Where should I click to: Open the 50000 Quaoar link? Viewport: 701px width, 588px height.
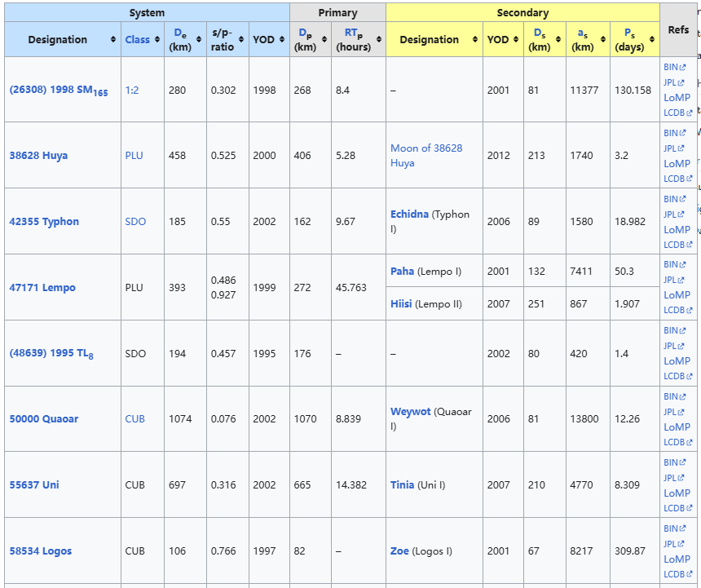(44, 419)
